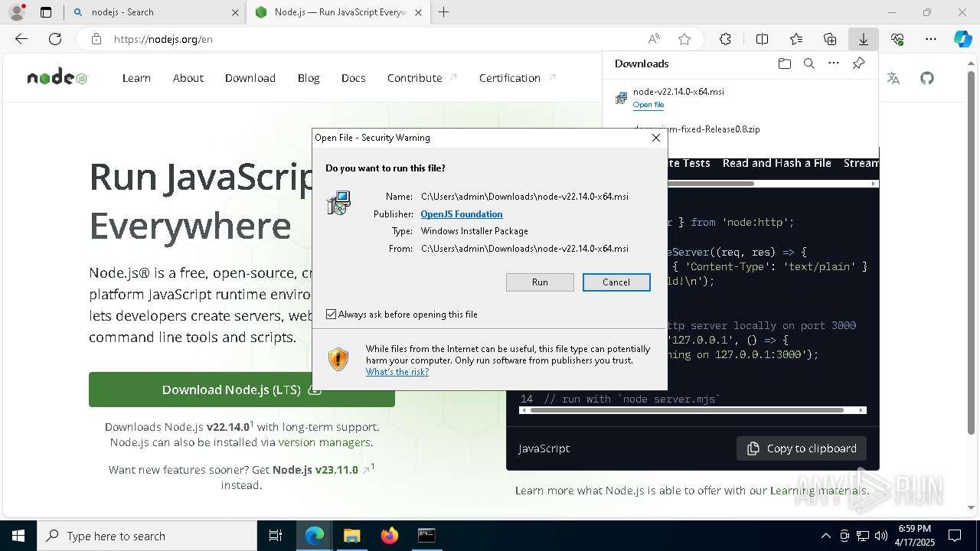Viewport: 980px width, 551px height.
Task: Click the shield warning icon in dialog
Action: pos(338,359)
